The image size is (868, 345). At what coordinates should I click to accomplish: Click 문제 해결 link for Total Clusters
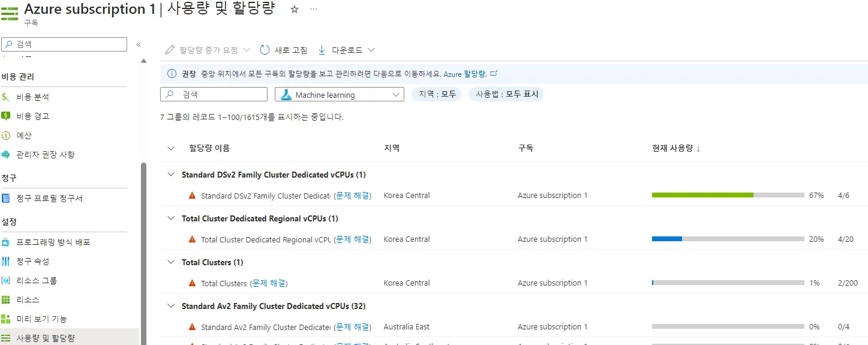coord(269,283)
